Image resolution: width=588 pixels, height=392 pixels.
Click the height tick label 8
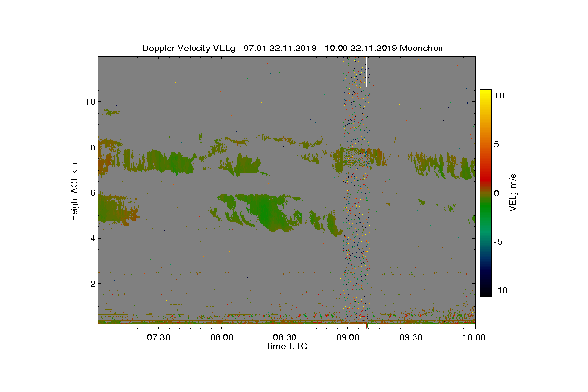tap(92, 147)
